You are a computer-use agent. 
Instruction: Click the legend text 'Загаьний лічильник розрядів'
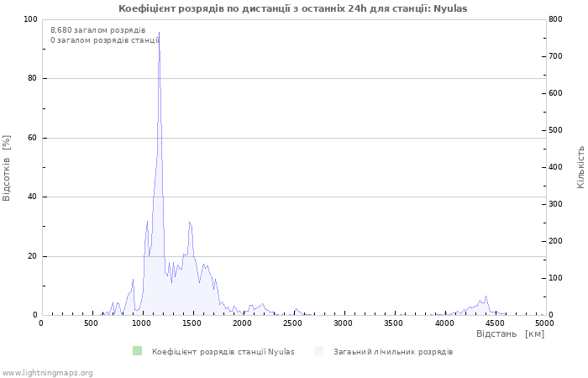coord(393,352)
